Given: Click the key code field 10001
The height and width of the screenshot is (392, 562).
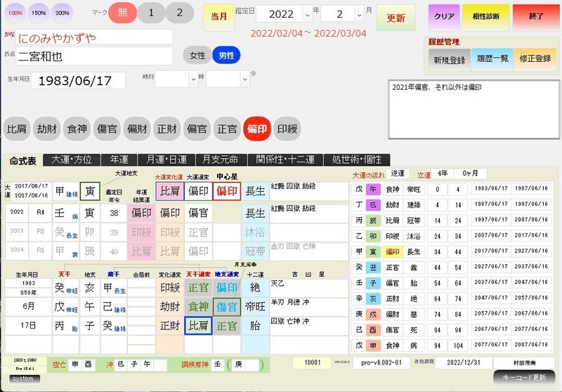Looking at the screenshot, I should coord(312,362).
